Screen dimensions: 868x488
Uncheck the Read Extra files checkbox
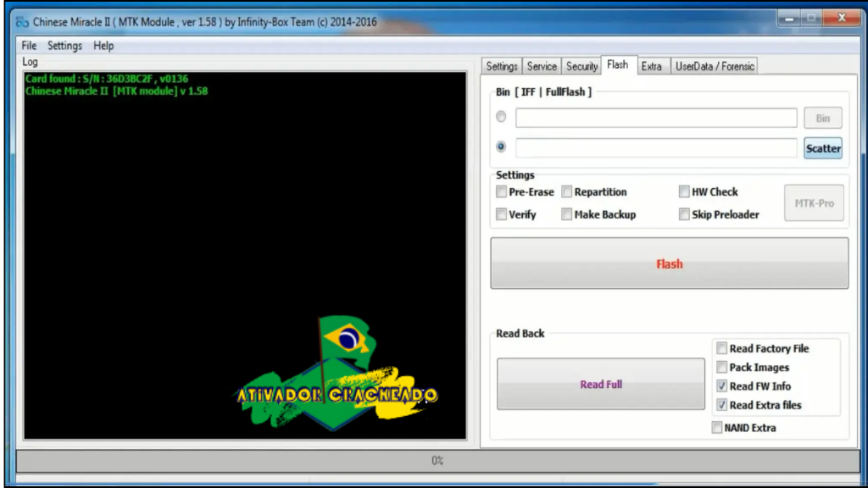tap(722, 405)
